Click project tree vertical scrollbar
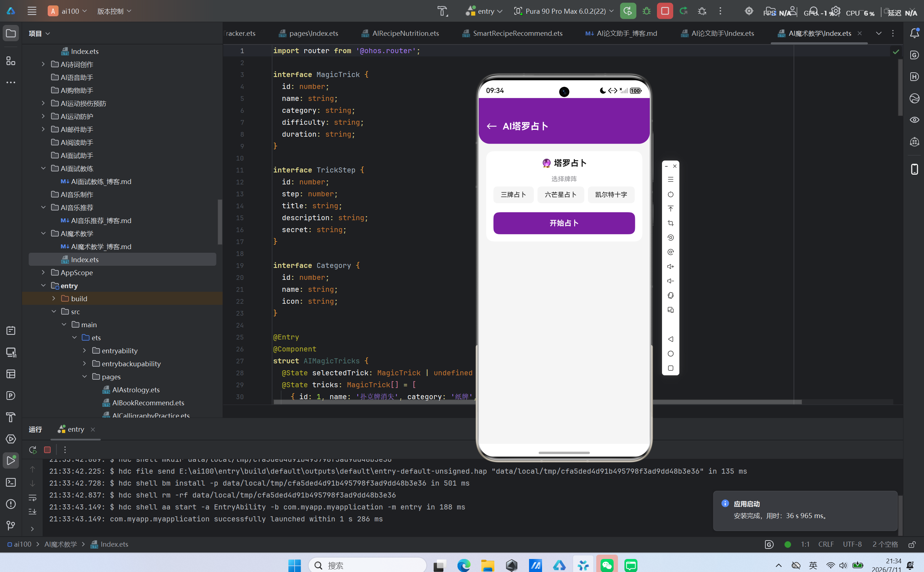This screenshot has height=572, width=924. coord(220,222)
